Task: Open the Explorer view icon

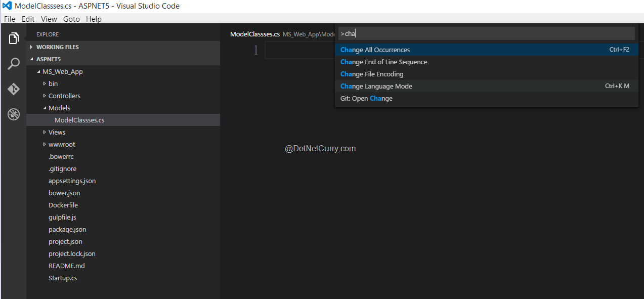Action: click(14, 38)
